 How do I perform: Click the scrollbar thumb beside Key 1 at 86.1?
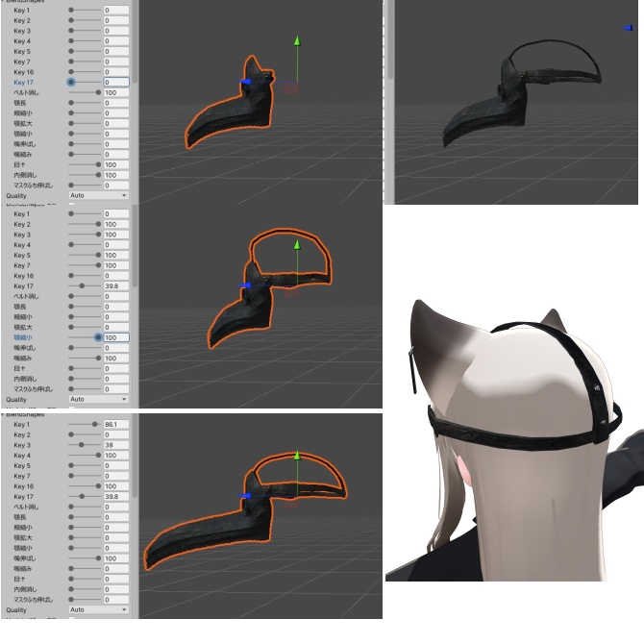[x=135, y=456]
